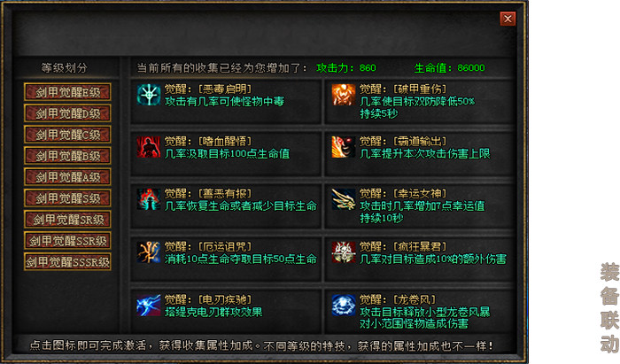Select the 电刃疾驰 lightning icon
The image size is (620, 364).
pos(149,305)
